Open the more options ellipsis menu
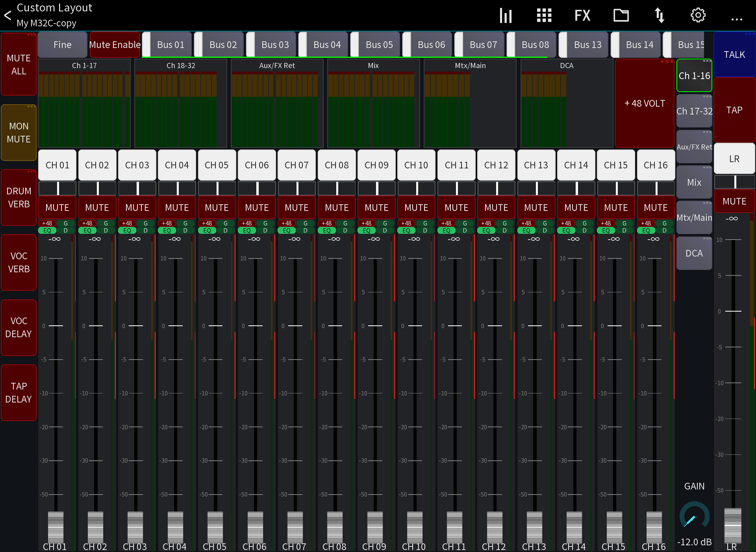The width and height of the screenshot is (756, 552). pos(736,19)
